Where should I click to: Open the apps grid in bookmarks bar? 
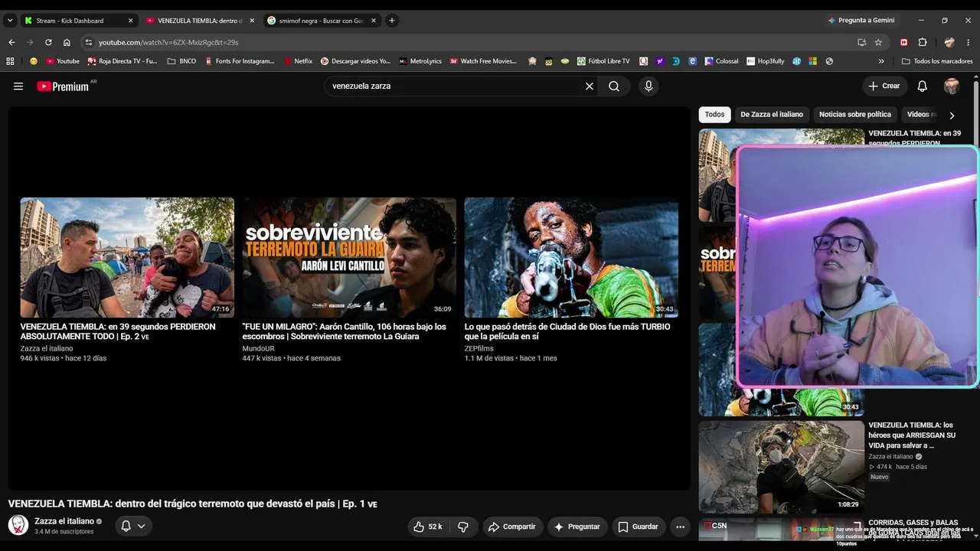tap(10, 61)
